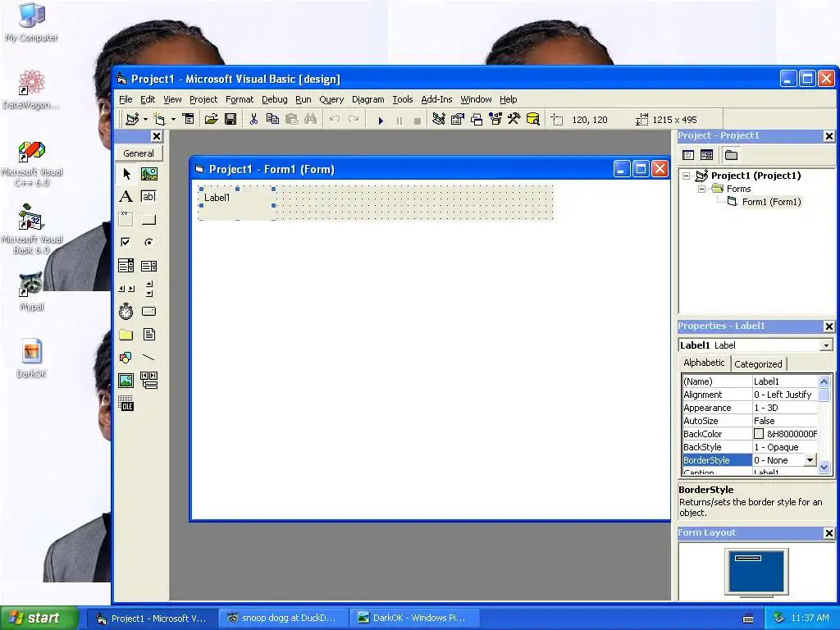Screen dimensions: 840x630
Task: Collapse the Forms folder node
Action: (x=701, y=189)
